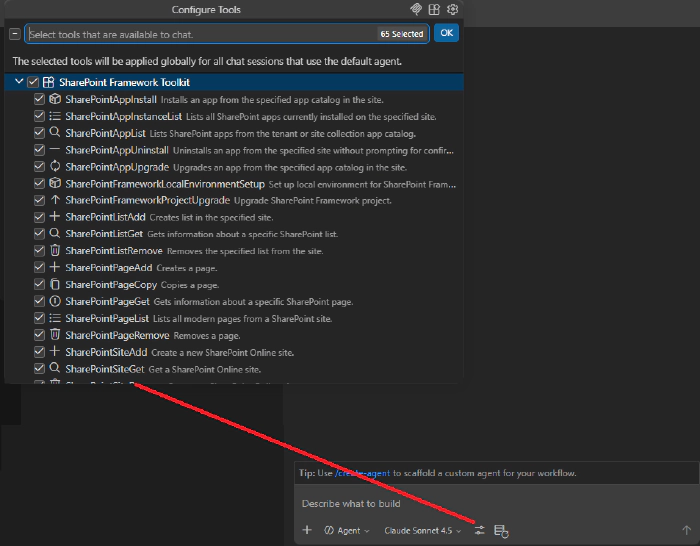Open the /create-agent link in the tip
This screenshot has width=700, height=546.
click(x=362, y=473)
